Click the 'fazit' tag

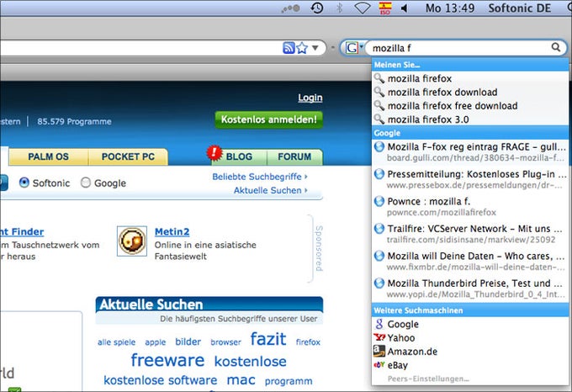[268, 339]
